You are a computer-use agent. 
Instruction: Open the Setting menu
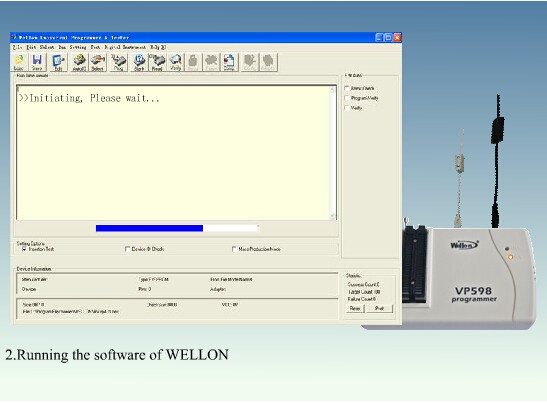pyautogui.click(x=78, y=47)
